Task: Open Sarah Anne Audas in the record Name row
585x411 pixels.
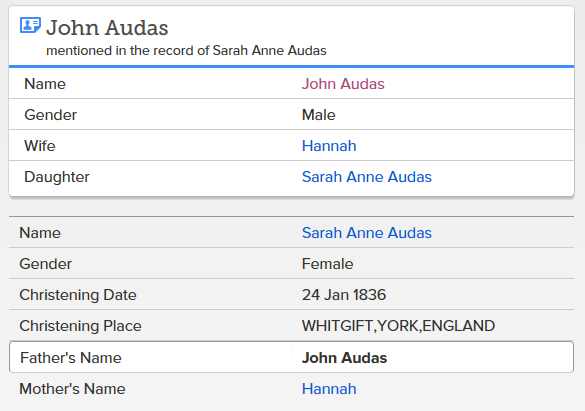Action: pyautogui.click(x=366, y=233)
